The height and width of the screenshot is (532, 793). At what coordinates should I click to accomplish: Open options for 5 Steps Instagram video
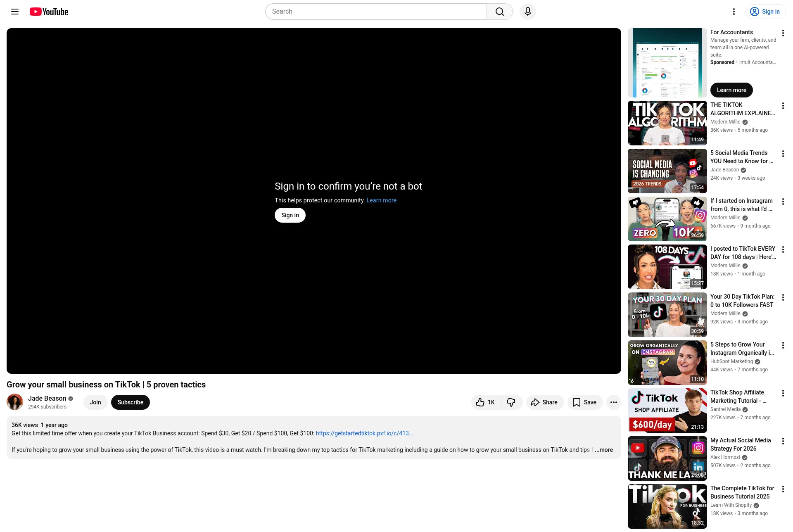783,345
